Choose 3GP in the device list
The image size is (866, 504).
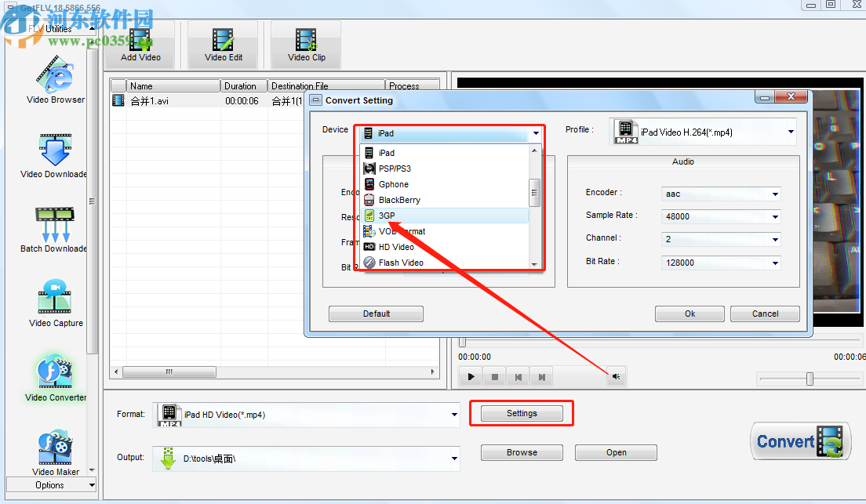point(445,216)
